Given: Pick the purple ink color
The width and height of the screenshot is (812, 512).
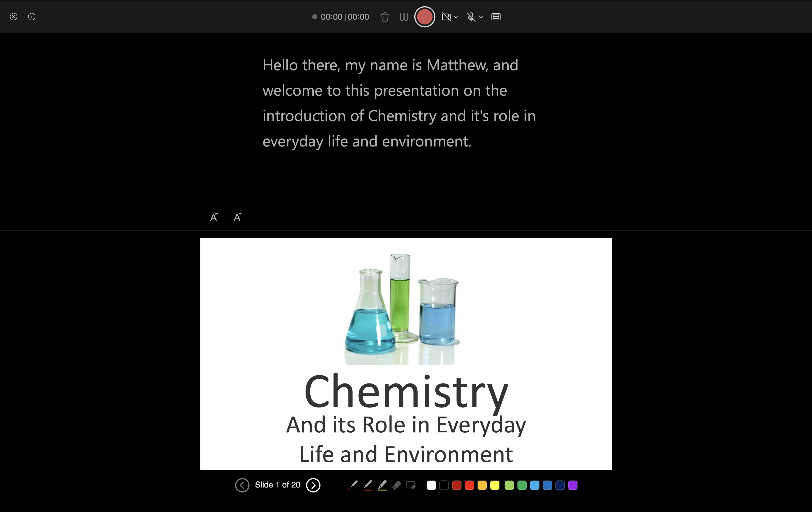Looking at the screenshot, I should point(573,485).
